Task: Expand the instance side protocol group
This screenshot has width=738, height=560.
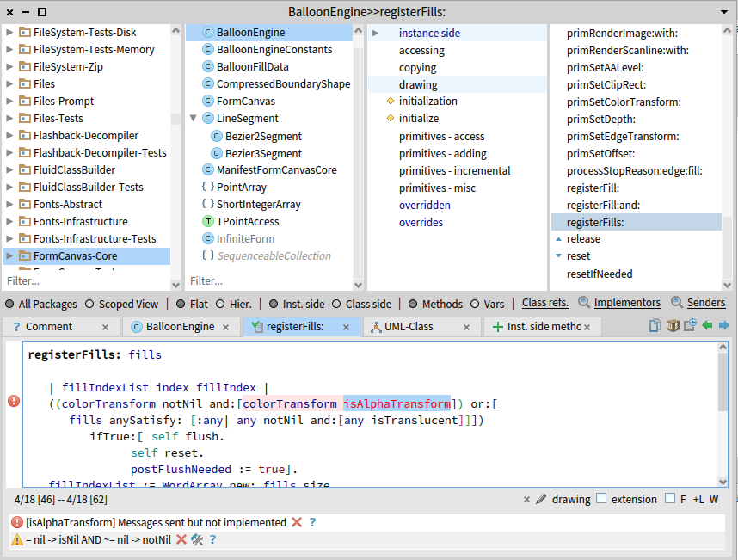Action: click(x=375, y=33)
